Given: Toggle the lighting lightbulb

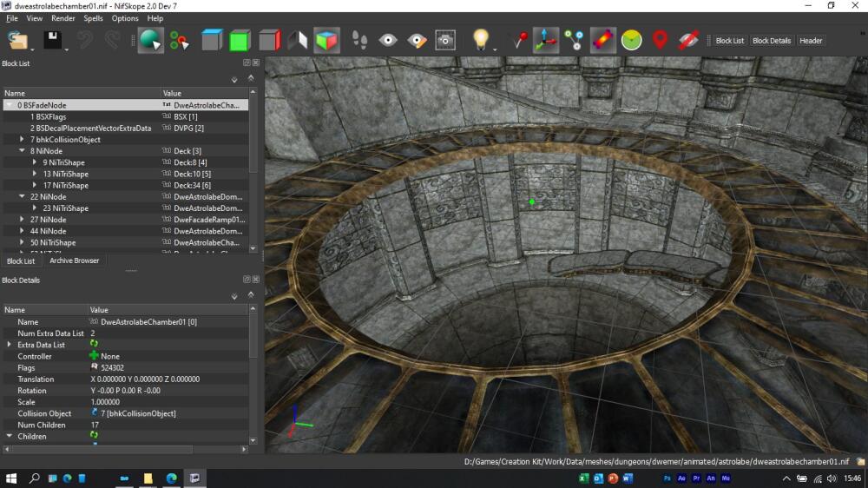Looking at the screenshot, I should (481, 40).
